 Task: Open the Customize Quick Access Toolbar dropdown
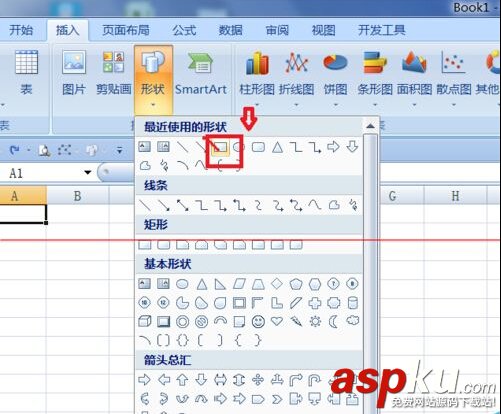[x=119, y=151]
